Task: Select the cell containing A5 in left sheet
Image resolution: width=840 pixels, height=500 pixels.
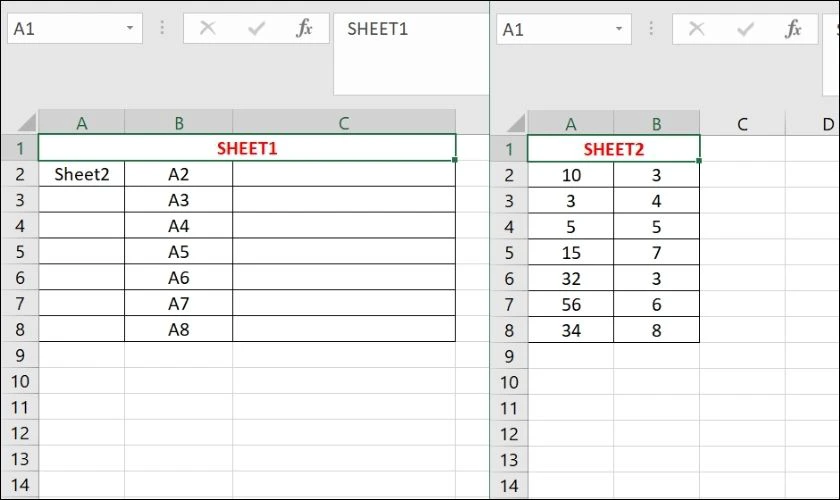Action: 178,251
